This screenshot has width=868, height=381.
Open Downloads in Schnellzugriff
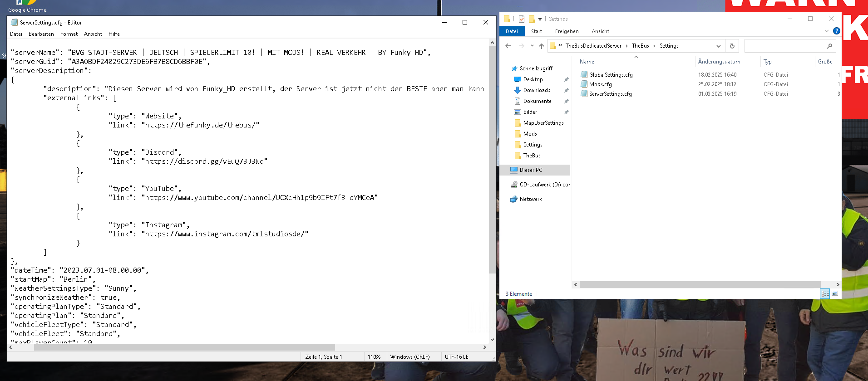tap(536, 90)
